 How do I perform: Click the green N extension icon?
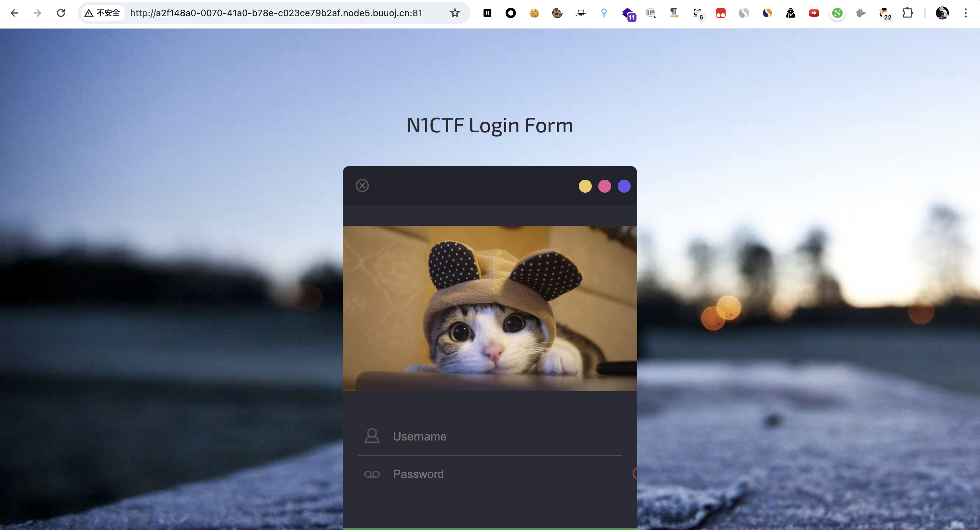837,13
